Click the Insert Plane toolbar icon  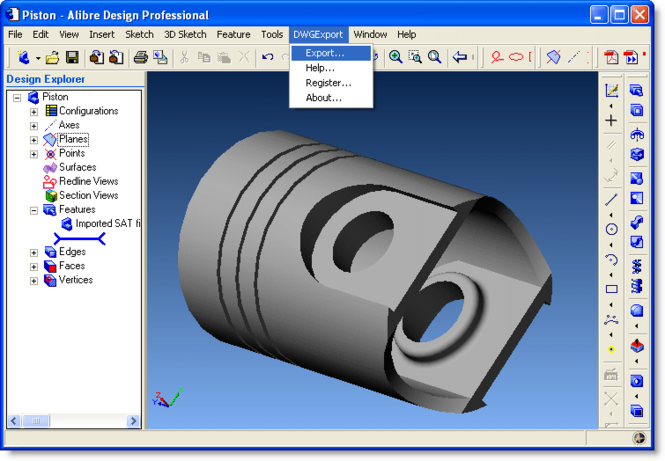(553, 57)
